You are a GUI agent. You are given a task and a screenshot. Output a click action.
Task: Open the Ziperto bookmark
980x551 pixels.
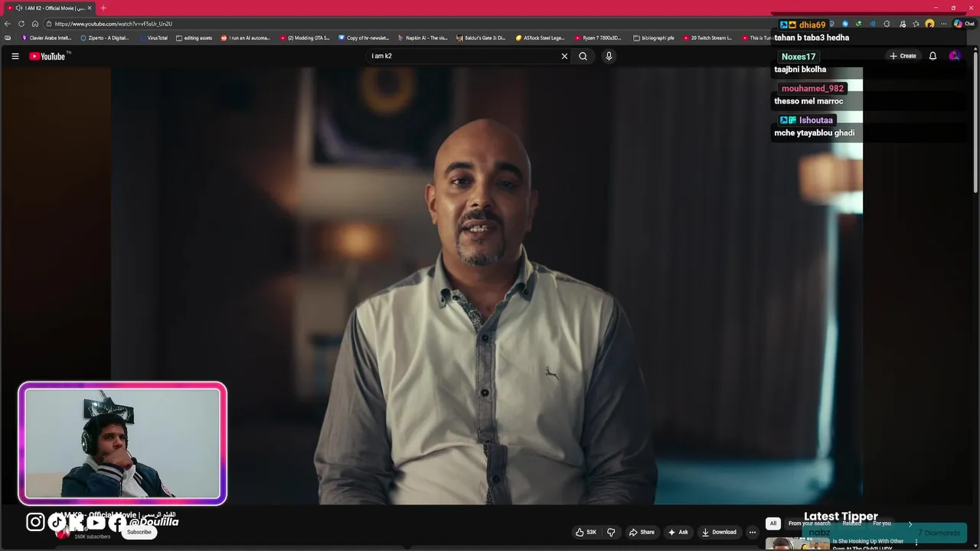[105, 37]
